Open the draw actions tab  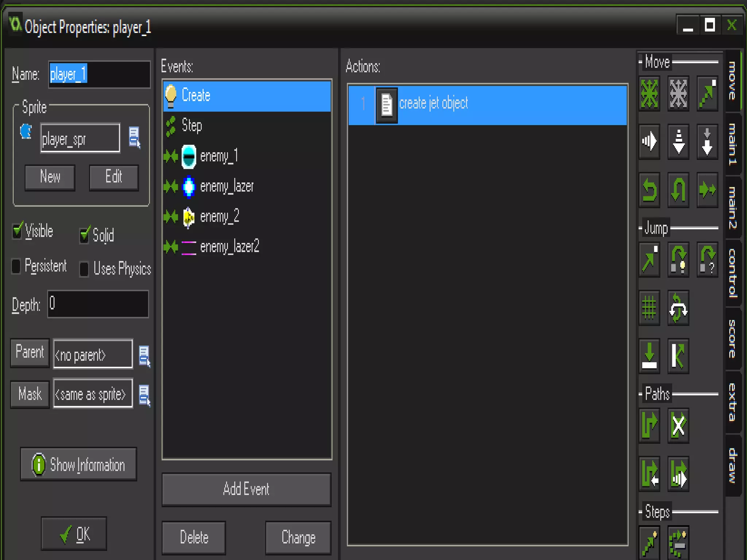[x=732, y=466]
